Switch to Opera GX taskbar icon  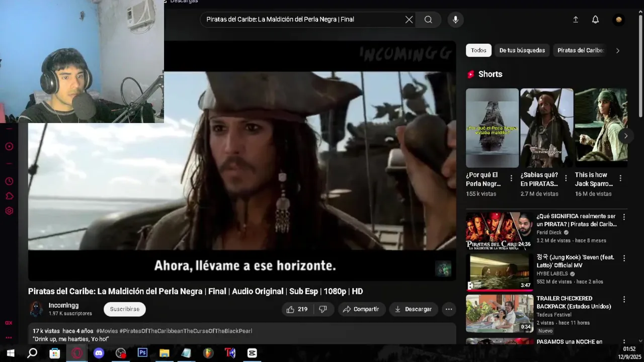(76, 353)
